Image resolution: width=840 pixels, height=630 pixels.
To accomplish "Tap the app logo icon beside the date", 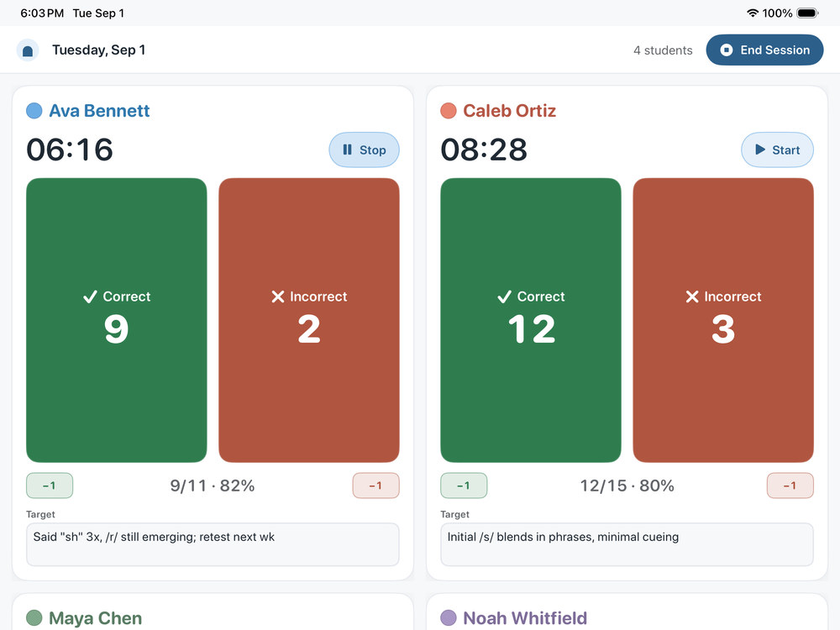I will 28,50.
